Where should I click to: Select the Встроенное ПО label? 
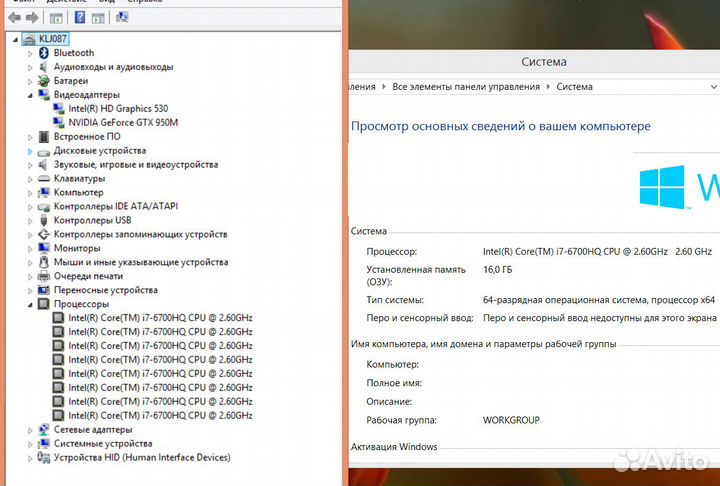[x=87, y=136]
